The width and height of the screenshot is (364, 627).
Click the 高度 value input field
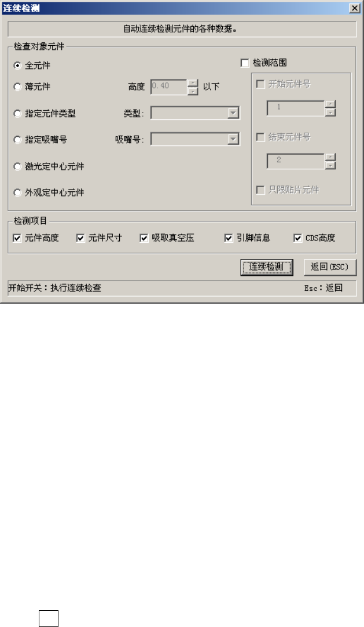coord(169,87)
